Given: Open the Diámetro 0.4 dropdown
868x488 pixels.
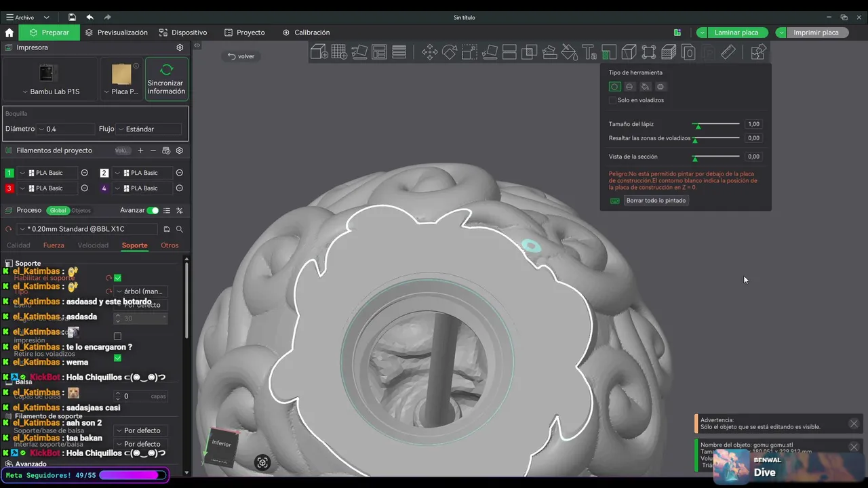Looking at the screenshot, I should (x=66, y=129).
